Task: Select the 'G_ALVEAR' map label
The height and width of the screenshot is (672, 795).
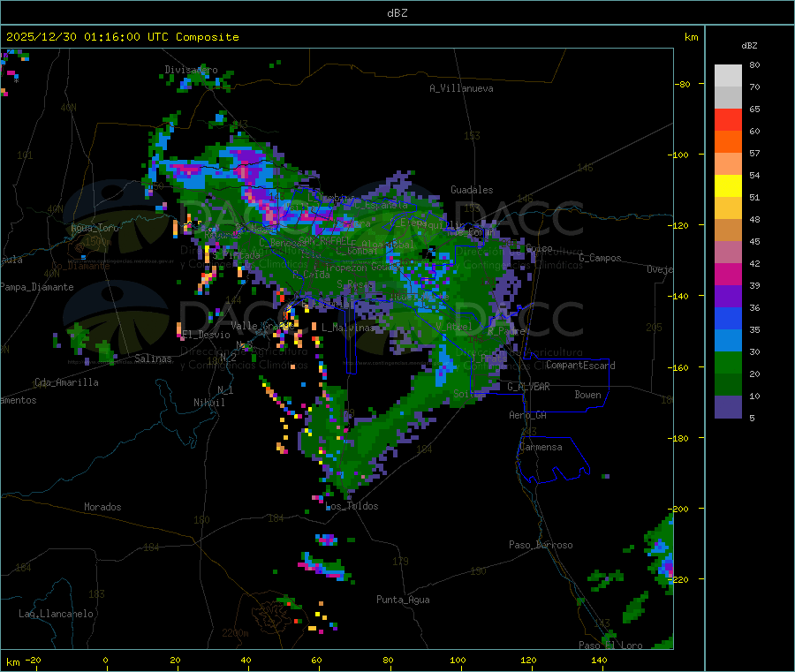Action: [x=528, y=387]
